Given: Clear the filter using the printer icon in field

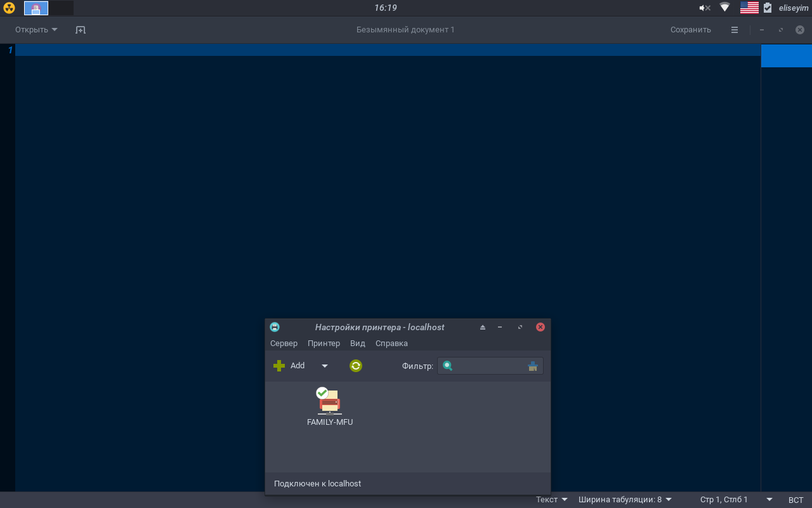Looking at the screenshot, I should [x=533, y=366].
